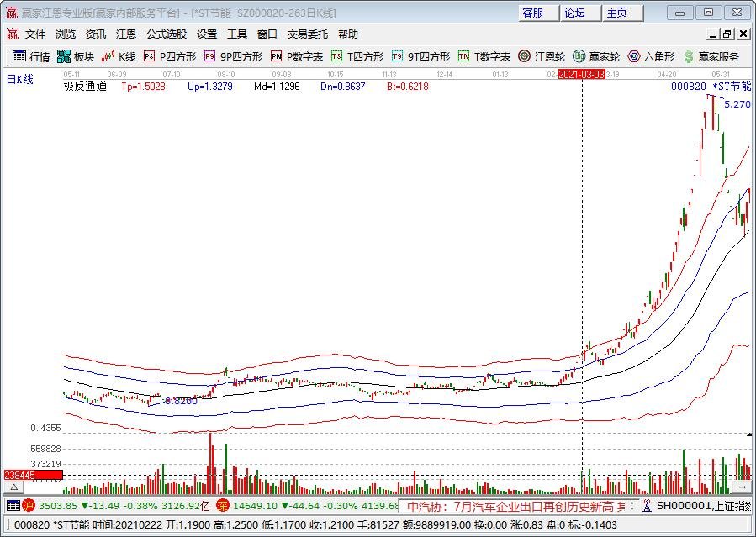Viewport: 756px width, 537px height.
Task: Click the inner document minimize button
Action: 712,34
